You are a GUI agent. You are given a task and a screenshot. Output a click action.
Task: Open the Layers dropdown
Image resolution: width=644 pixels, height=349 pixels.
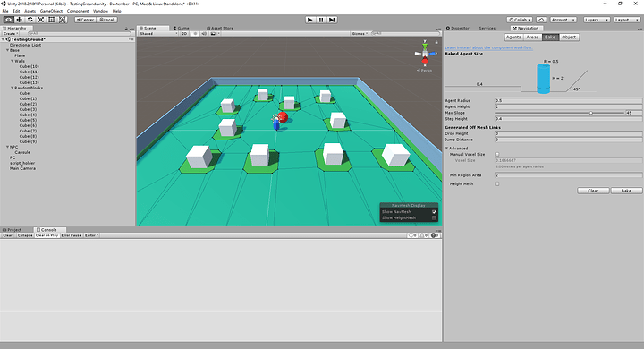597,20
